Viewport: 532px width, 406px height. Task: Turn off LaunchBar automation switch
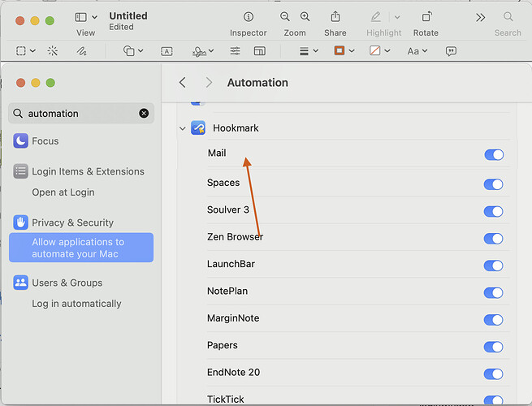(x=493, y=266)
